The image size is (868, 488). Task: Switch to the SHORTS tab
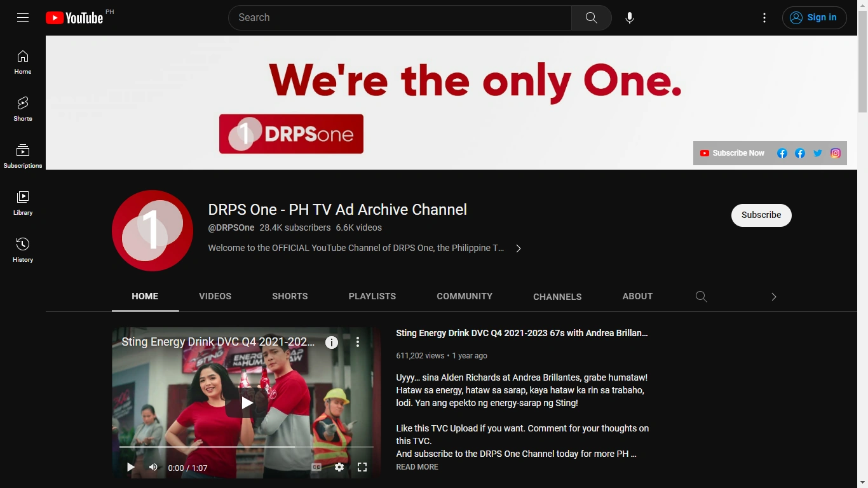pyautogui.click(x=290, y=297)
